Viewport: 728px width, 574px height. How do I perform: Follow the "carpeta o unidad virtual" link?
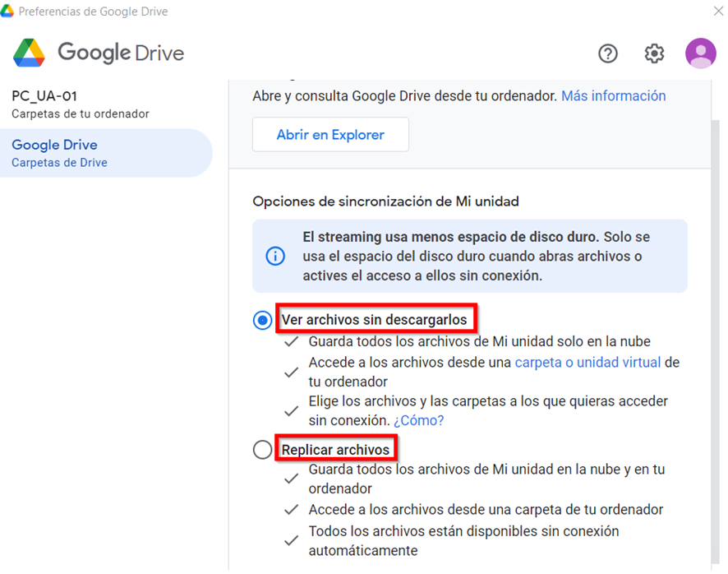point(587,362)
